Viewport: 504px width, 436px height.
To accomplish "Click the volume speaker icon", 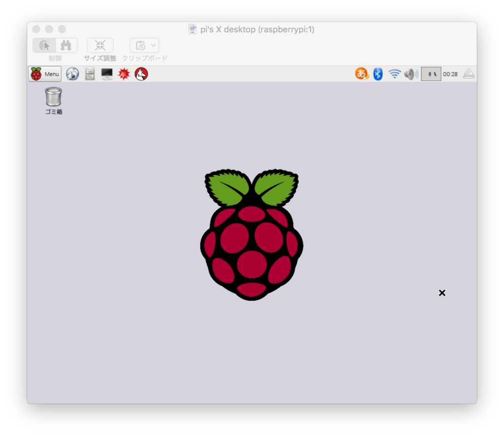I will click(x=411, y=74).
